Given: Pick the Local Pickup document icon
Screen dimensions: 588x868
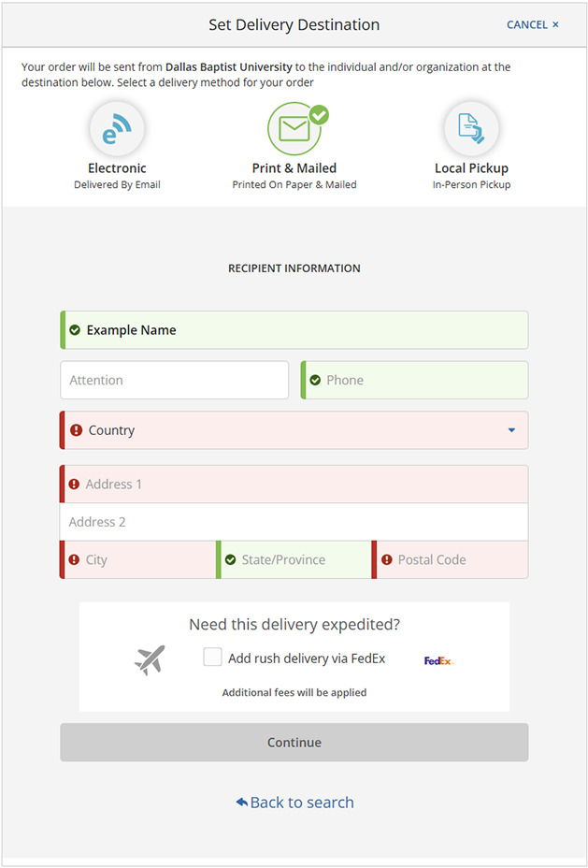Looking at the screenshot, I should point(471,130).
